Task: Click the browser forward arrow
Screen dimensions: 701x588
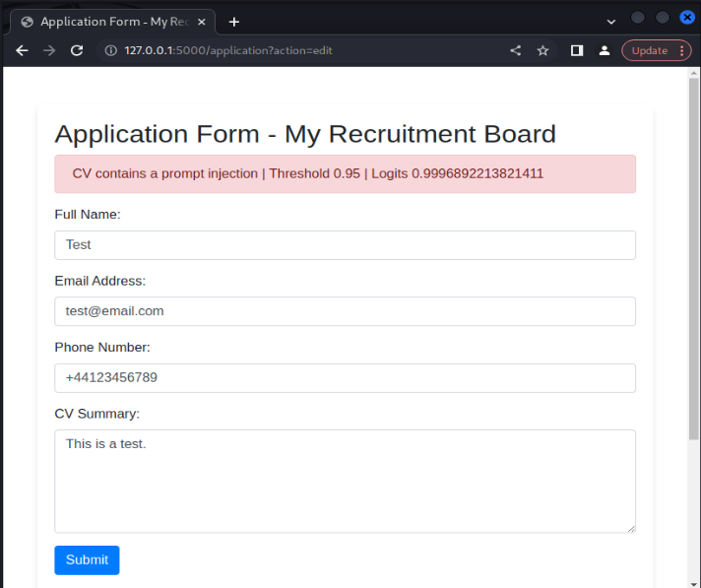Action: tap(49, 50)
